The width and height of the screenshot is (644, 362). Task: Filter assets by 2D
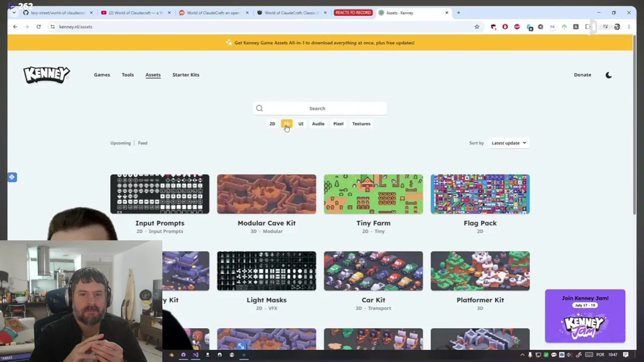[x=272, y=124]
